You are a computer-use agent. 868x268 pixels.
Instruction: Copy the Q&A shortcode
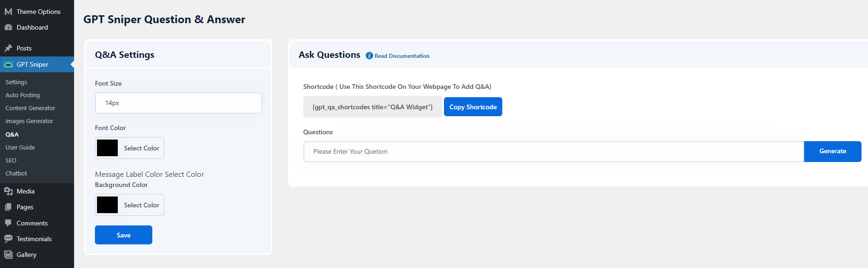coord(473,107)
